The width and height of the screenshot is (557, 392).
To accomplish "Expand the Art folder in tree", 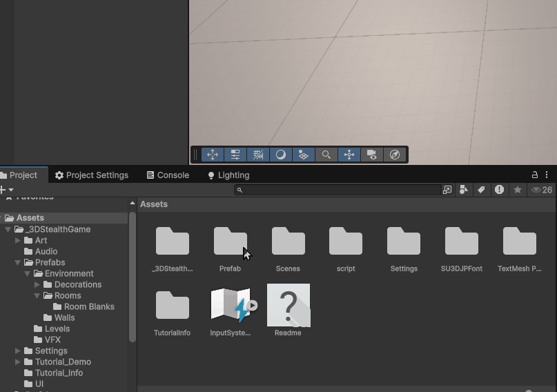I will pos(18,240).
